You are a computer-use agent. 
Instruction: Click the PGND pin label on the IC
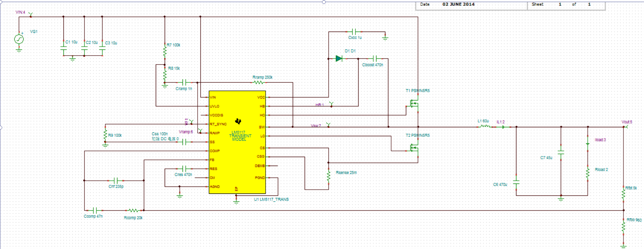[x=260, y=178]
